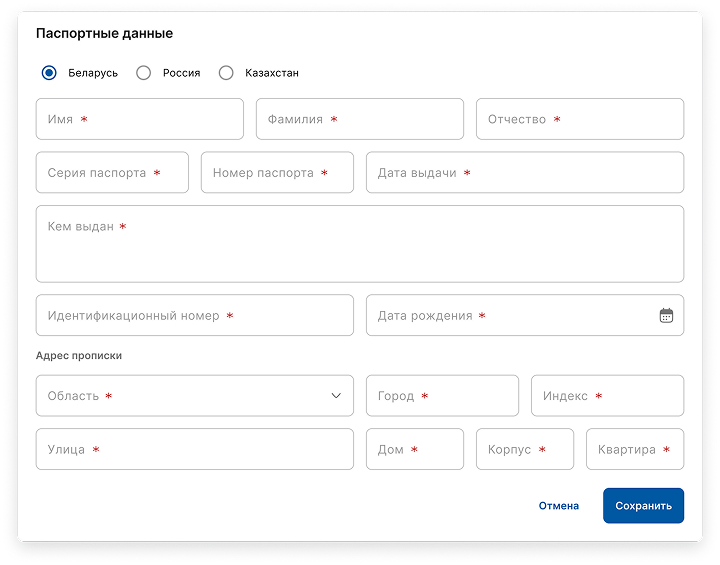The image size is (720, 565).
Task: Click the Адрес прописки section label
Action: point(79,356)
